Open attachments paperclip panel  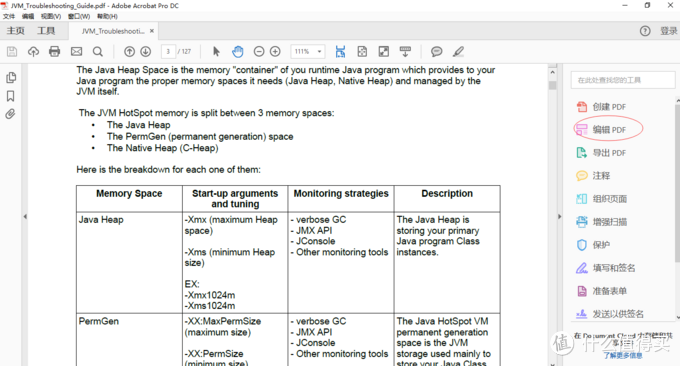click(x=10, y=114)
